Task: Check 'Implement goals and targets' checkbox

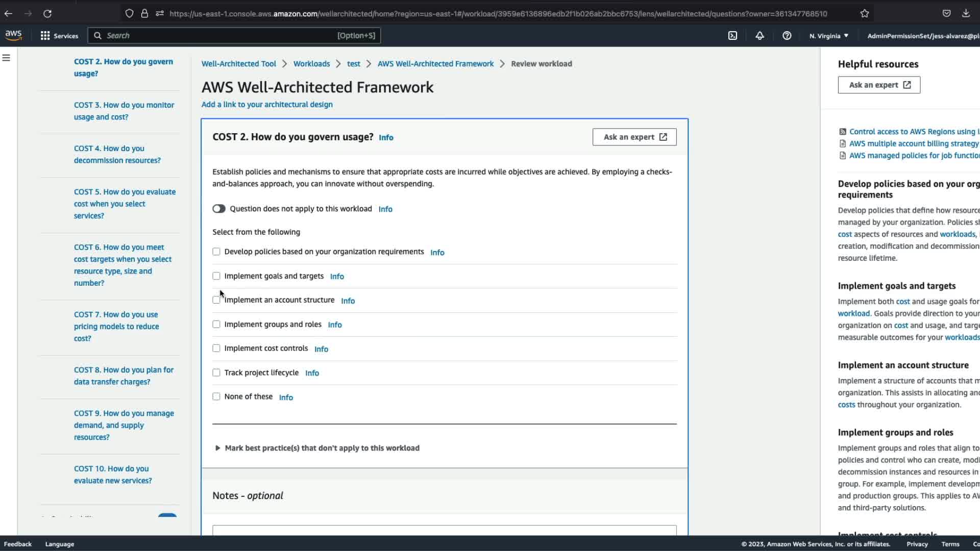Action: [216, 276]
